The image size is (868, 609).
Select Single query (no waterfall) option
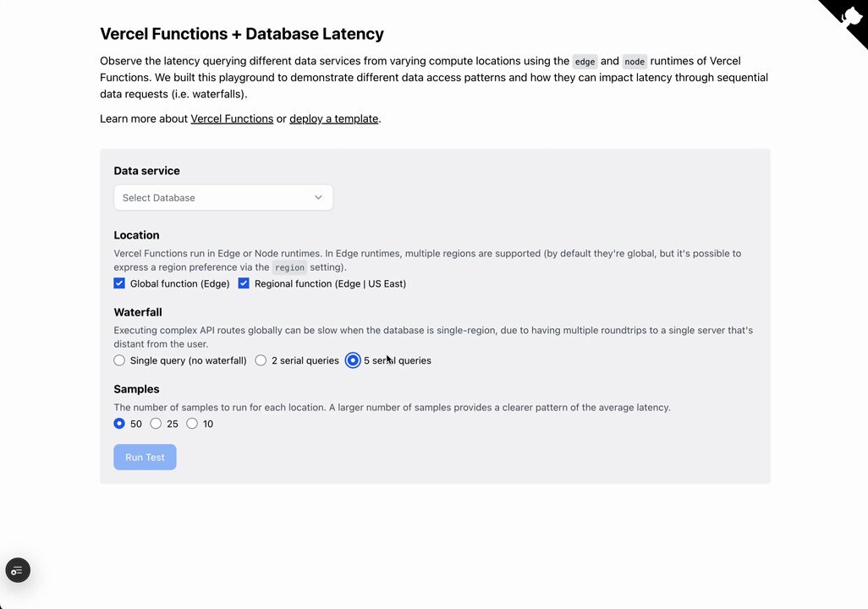119,360
